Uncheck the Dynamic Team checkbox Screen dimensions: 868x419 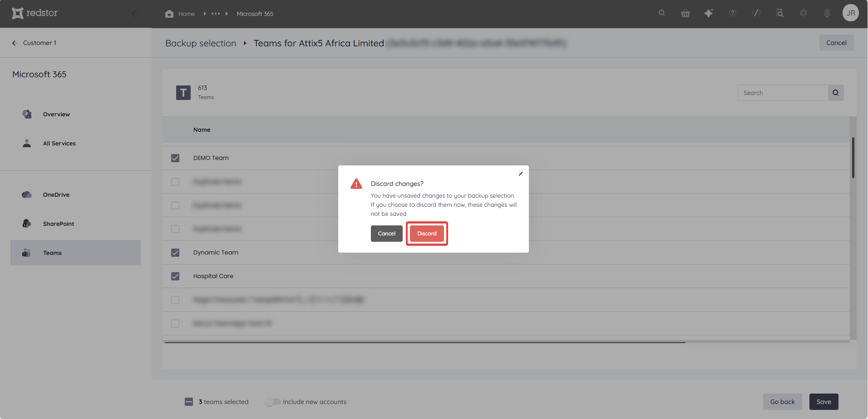pos(175,253)
